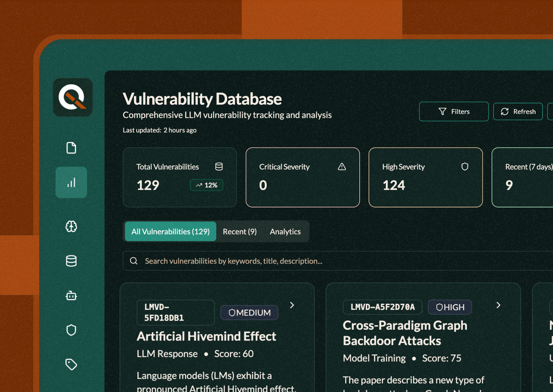Expand the Artificial Hivemind Effect entry
Viewport: 553px width, 392px height.
(x=292, y=305)
